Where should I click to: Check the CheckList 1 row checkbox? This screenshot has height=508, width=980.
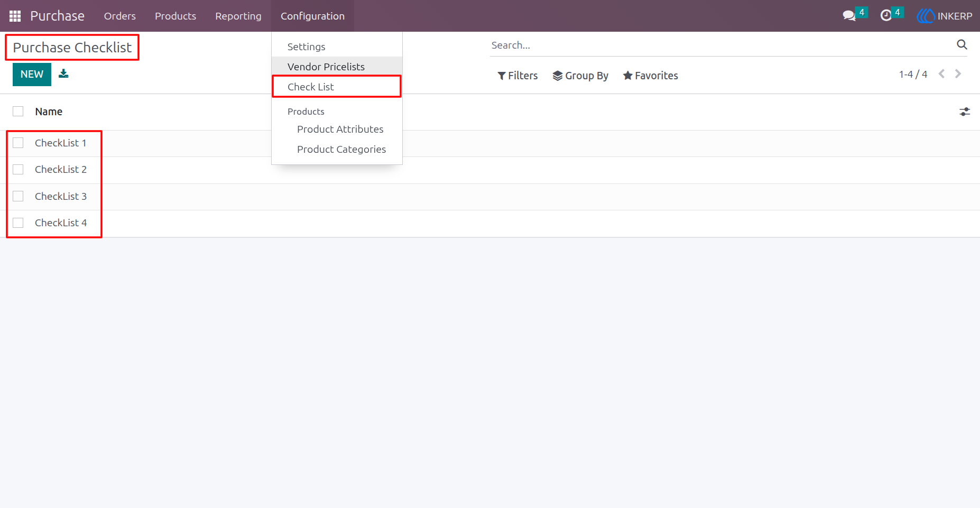point(18,143)
